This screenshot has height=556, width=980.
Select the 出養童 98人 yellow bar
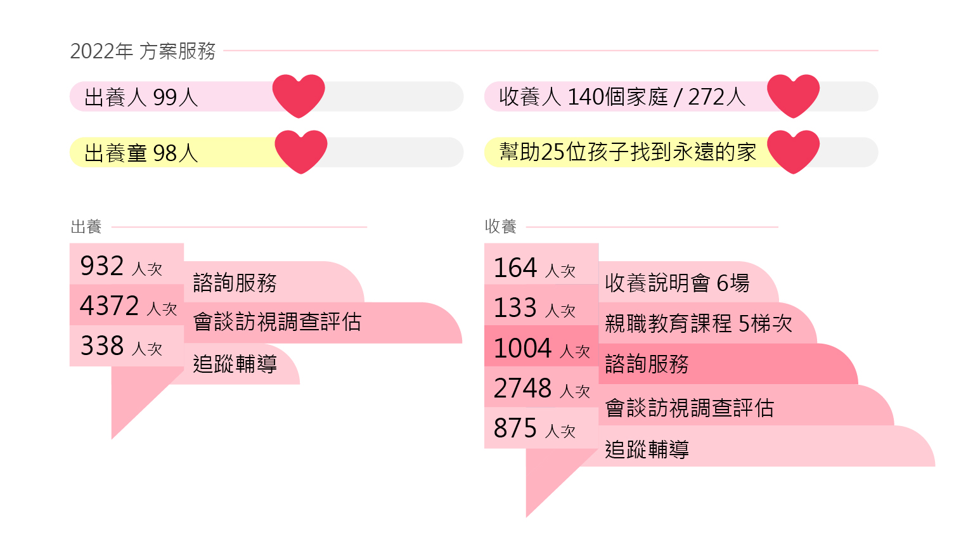[x=185, y=152]
